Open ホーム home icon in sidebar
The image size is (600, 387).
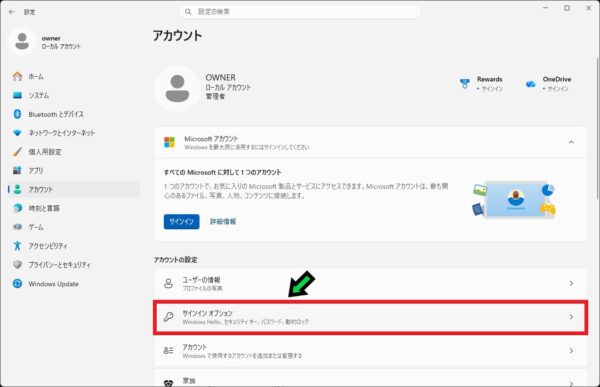click(17, 77)
